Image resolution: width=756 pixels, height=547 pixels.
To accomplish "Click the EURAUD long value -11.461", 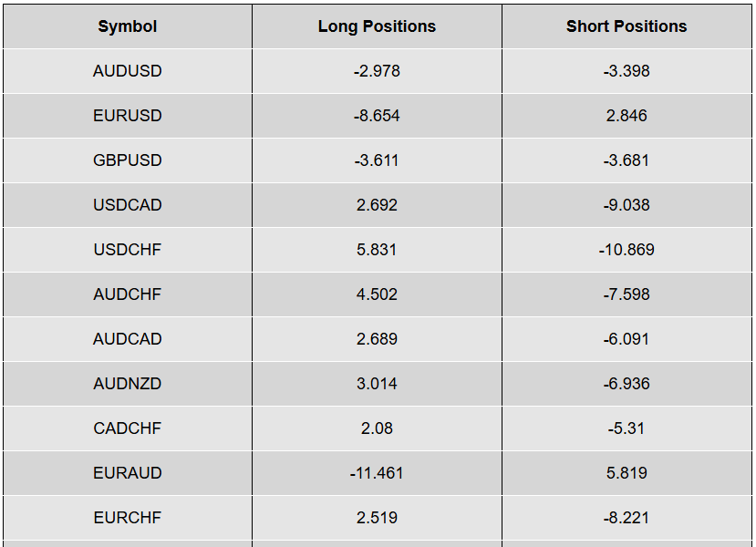I will pos(377,473).
